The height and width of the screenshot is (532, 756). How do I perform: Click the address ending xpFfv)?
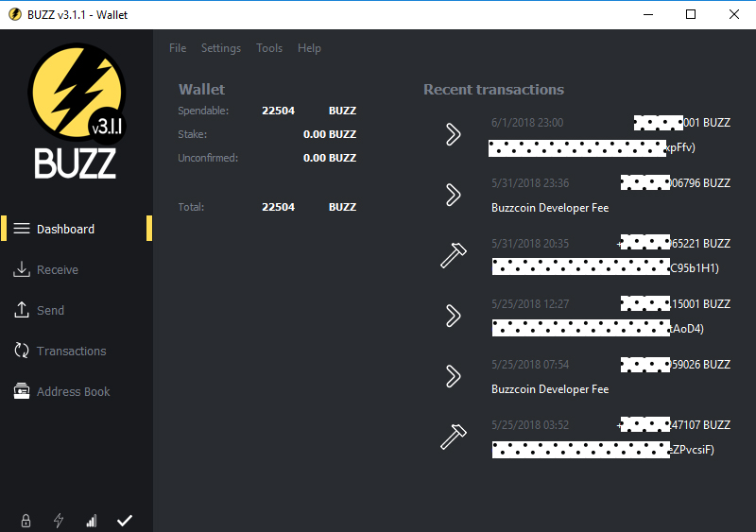(592, 148)
